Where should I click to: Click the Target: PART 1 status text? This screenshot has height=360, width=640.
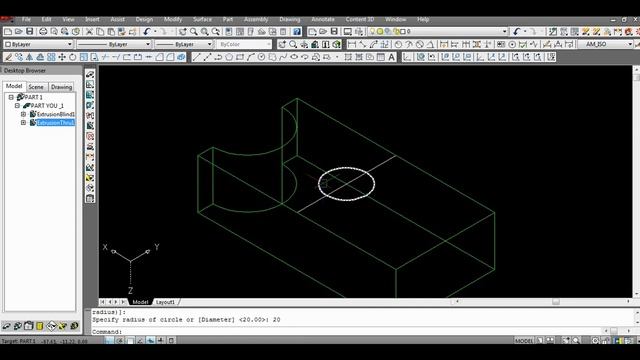pos(19,341)
